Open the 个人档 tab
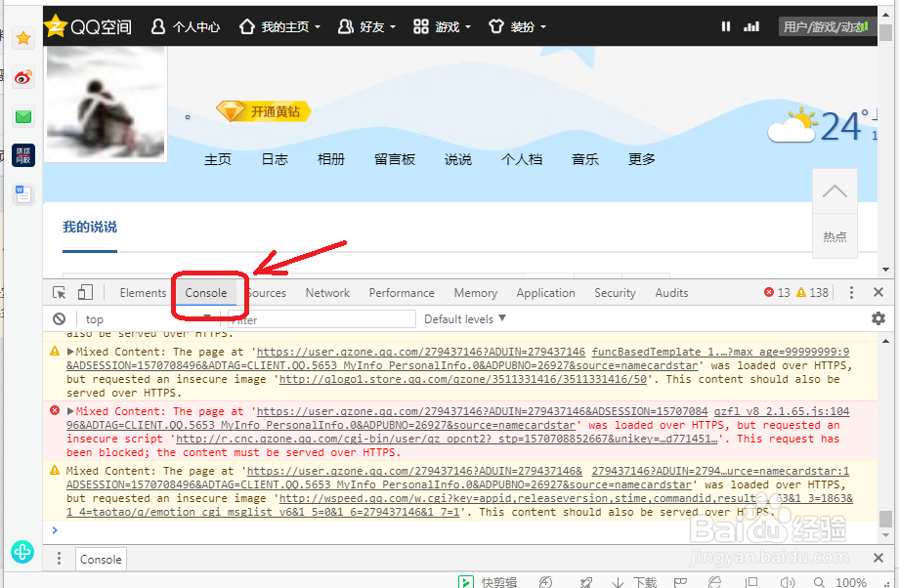 tap(521, 159)
